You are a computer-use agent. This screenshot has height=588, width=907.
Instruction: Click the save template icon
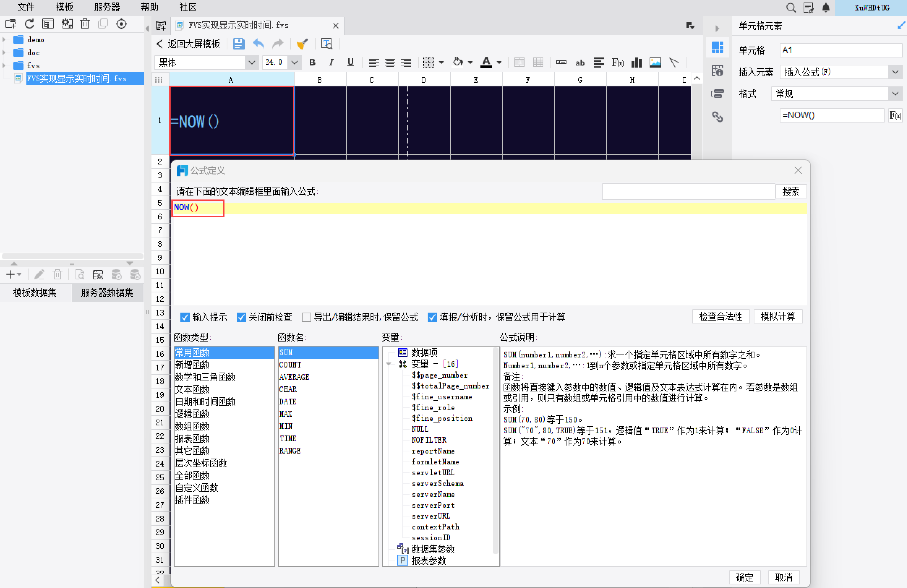pyautogui.click(x=239, y=44)
